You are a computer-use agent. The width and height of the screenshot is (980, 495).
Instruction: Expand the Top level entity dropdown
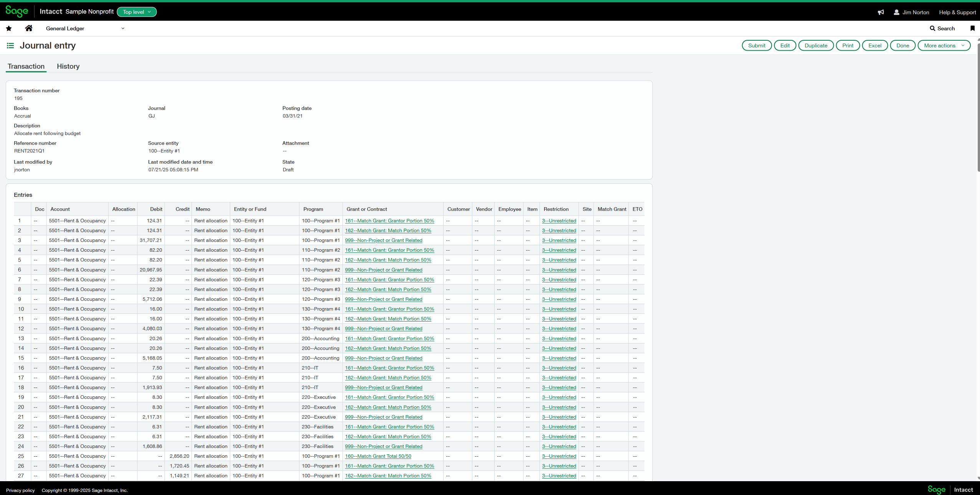click(137, 12)
